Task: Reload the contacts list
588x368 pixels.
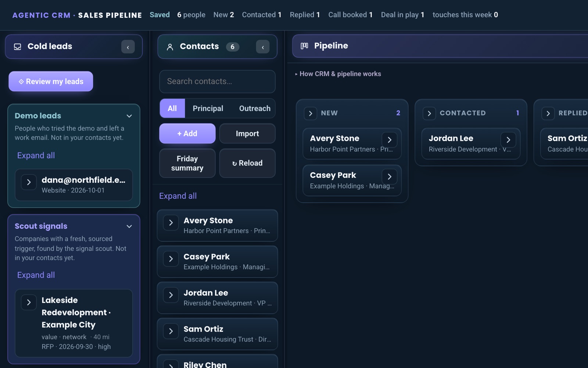Action: click(247, 163)
